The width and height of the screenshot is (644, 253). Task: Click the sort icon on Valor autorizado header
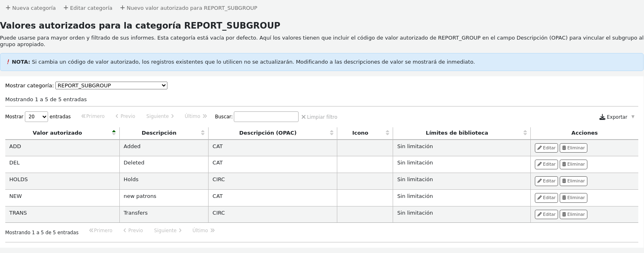click(114, 133)
